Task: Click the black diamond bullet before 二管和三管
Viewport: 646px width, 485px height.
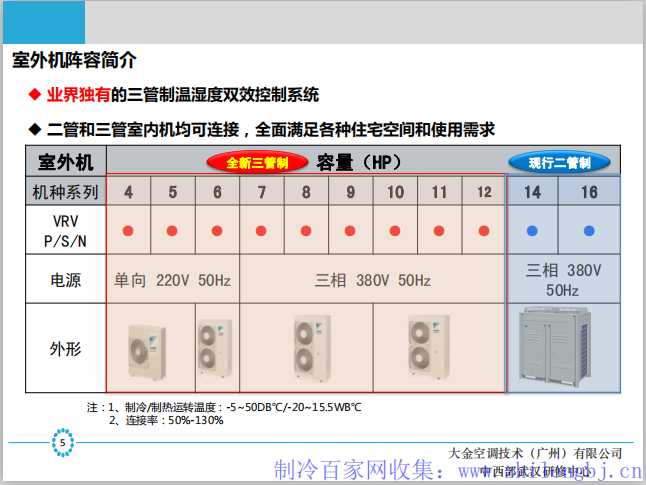Action: [33, 130]
